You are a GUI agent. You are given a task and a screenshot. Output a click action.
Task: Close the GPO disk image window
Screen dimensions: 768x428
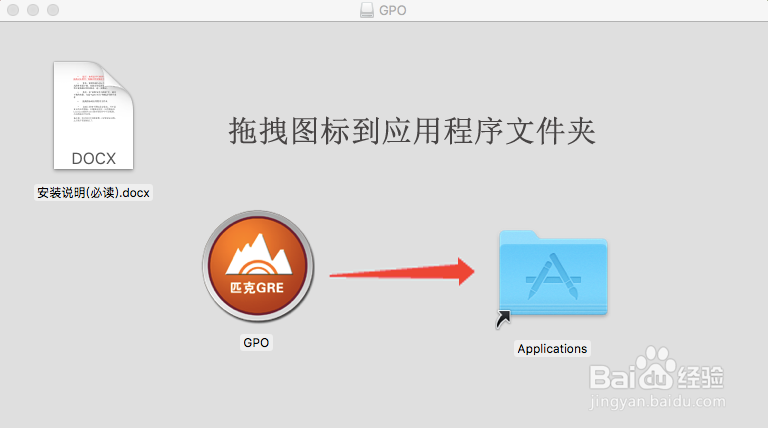13,10
